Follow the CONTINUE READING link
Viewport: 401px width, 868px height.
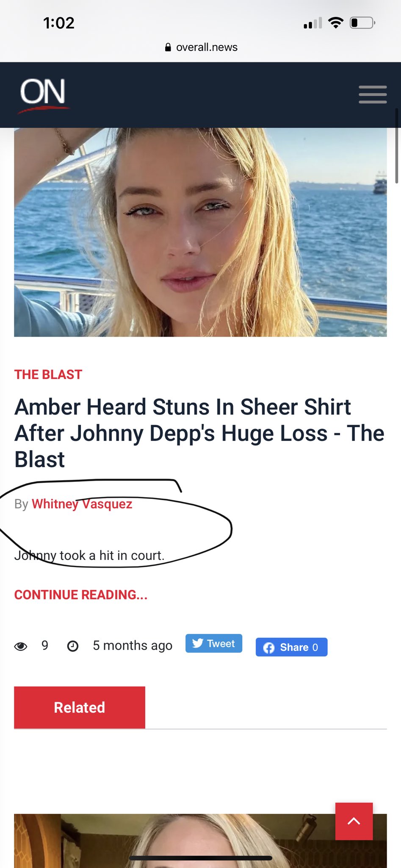coord(81,595)
